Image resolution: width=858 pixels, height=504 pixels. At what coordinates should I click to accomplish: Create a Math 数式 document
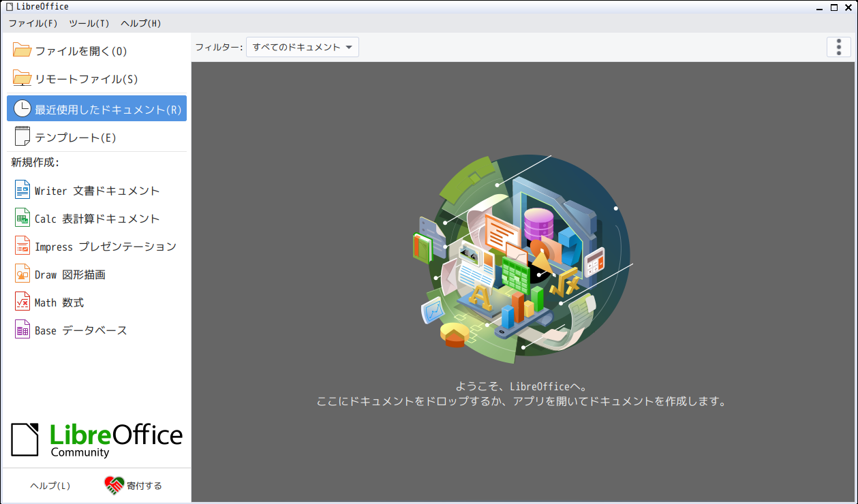coord(96,302)
